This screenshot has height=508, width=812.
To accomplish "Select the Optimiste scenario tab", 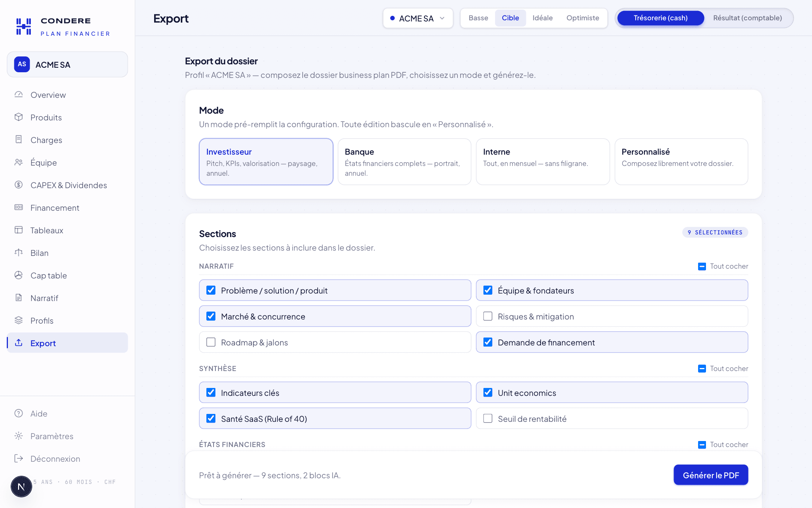I will point(583,18).
